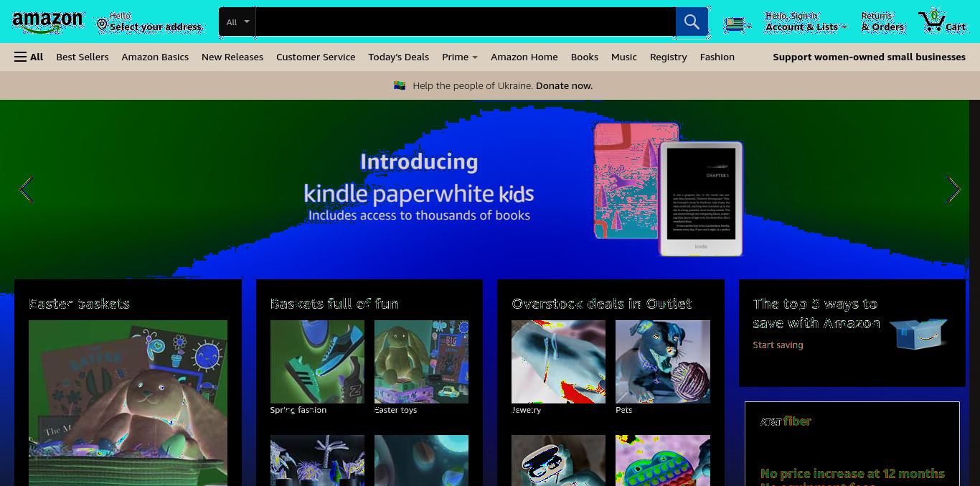Click the Kindle Paperwhite device image
Screen dimensions: 980x486
pyautogui.click(x=700, y=198)
